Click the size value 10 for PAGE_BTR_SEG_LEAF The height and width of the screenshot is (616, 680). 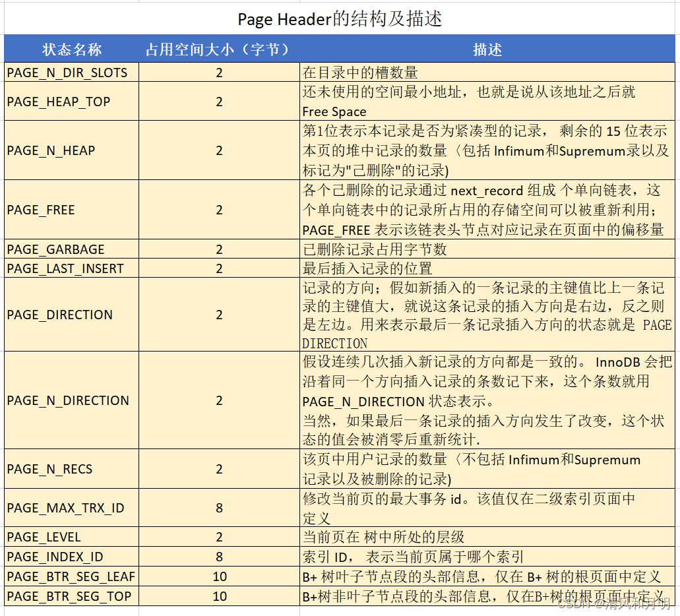tap(219, 576)
